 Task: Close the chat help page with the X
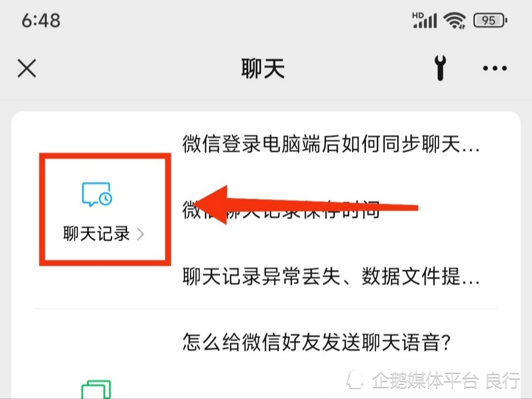tap(27, 68)
